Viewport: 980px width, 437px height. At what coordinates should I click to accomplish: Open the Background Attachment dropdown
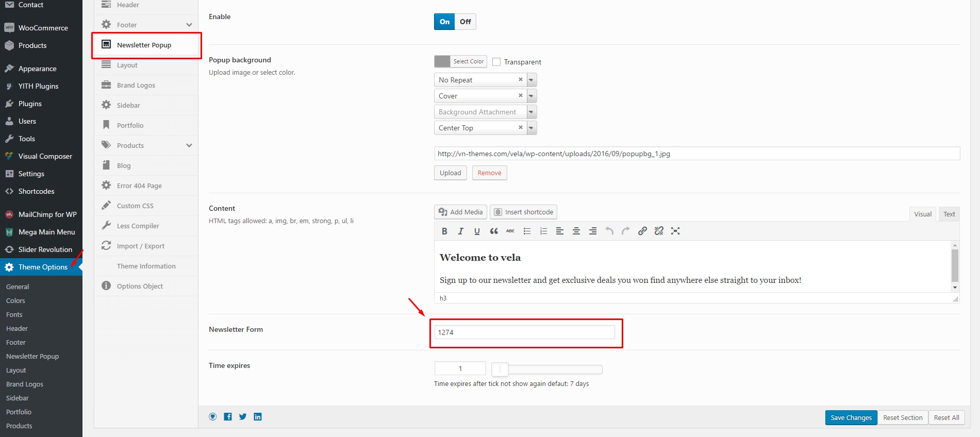pyautogui.click(x=531, y=112)
